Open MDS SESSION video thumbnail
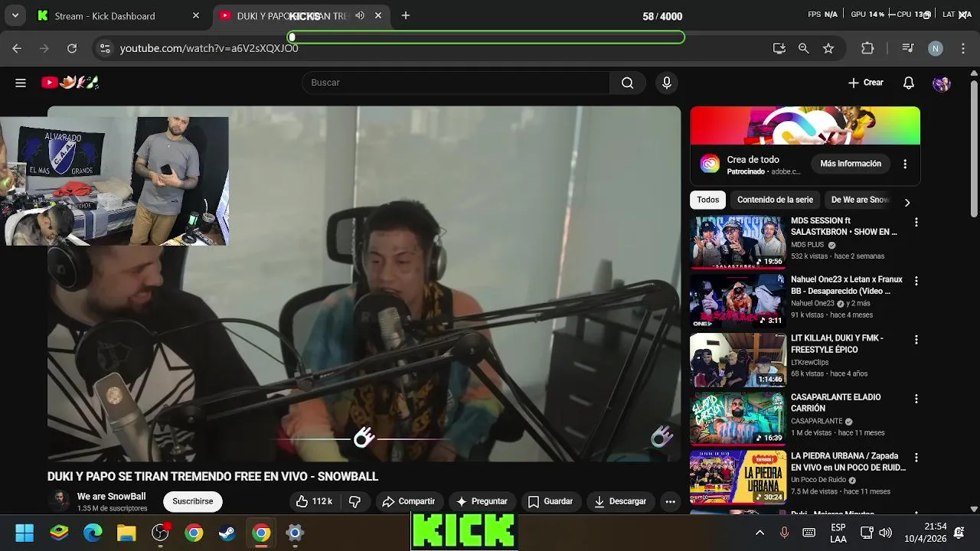 click(x=738, y=242)
